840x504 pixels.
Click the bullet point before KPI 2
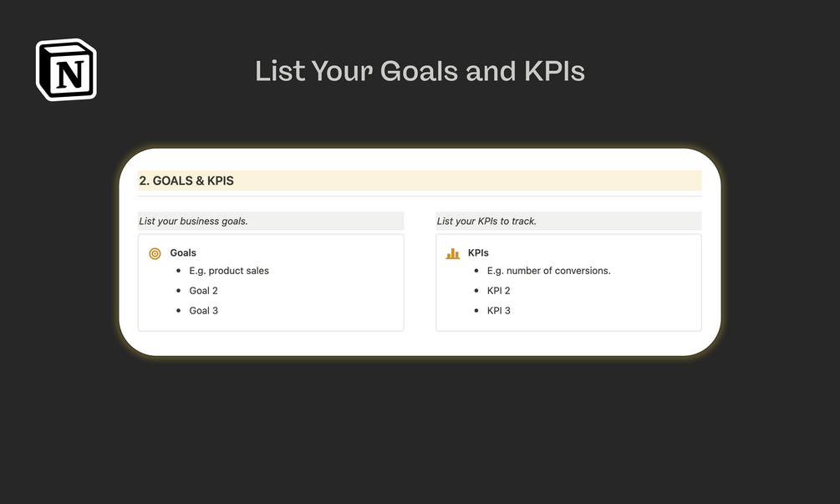click(x=476, y=291)
